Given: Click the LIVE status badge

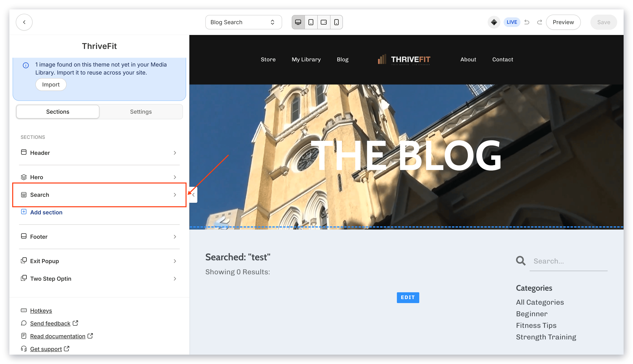Looking at the screenshot, I should 511,22.
